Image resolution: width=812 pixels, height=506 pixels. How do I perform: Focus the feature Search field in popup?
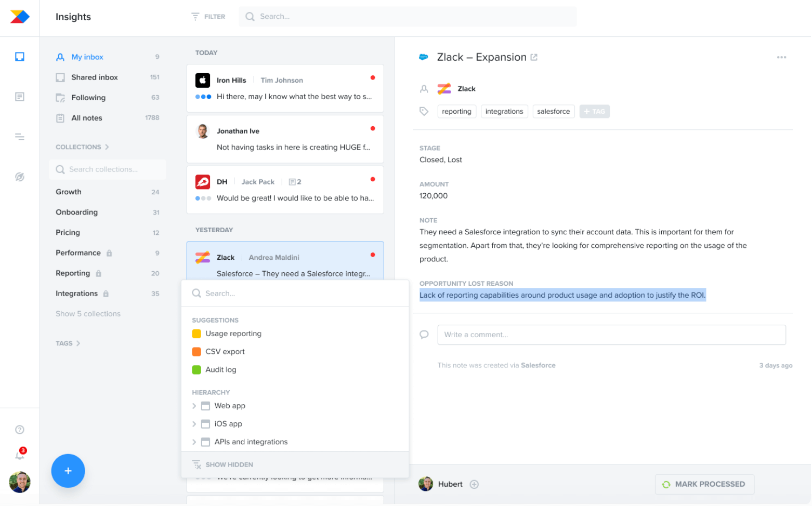coord(295,294)
